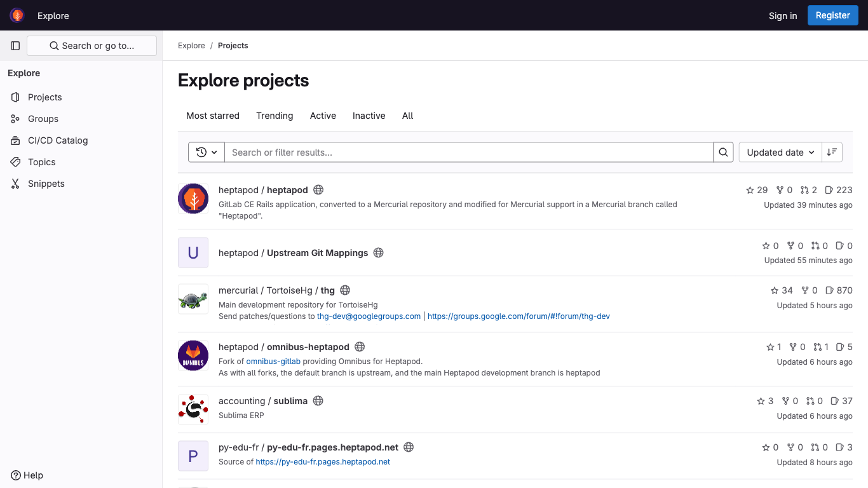
Task: Click the Upstream Git Mappings U avatar
Action: click(193, 253)
